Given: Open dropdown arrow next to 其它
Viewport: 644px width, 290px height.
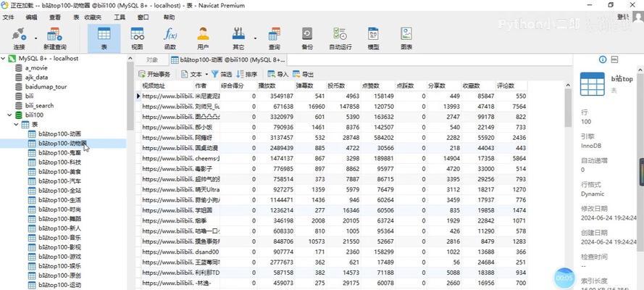Looking at the screenshot, I should tap(255, 38).
